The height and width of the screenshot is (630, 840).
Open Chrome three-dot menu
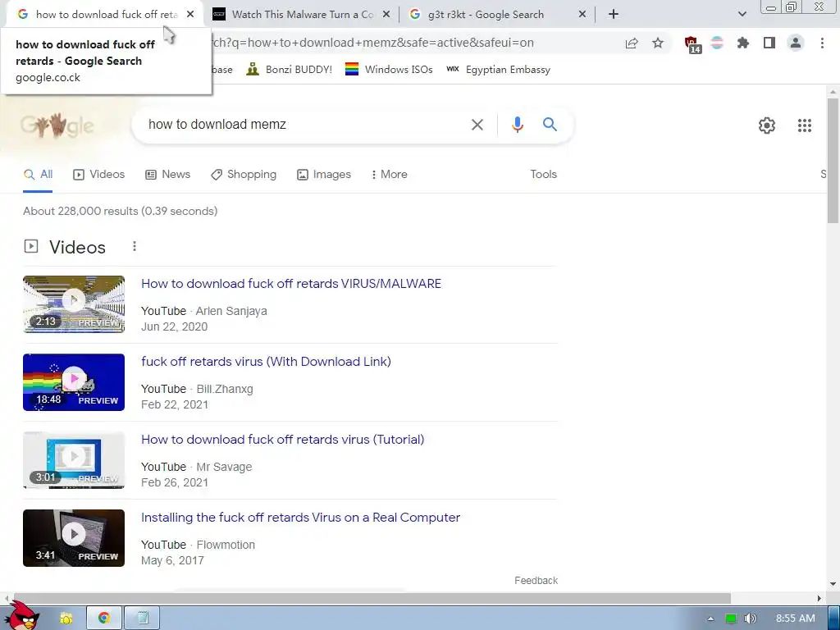click(822, 43)
